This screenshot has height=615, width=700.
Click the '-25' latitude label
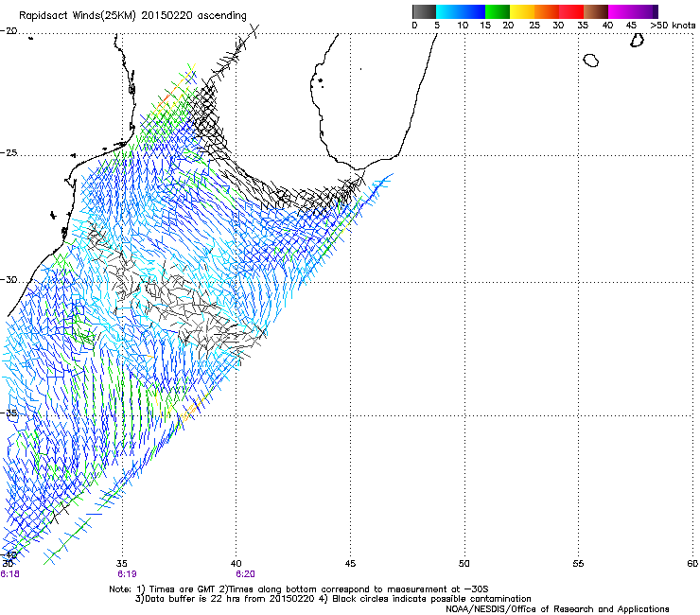(9, 153)
